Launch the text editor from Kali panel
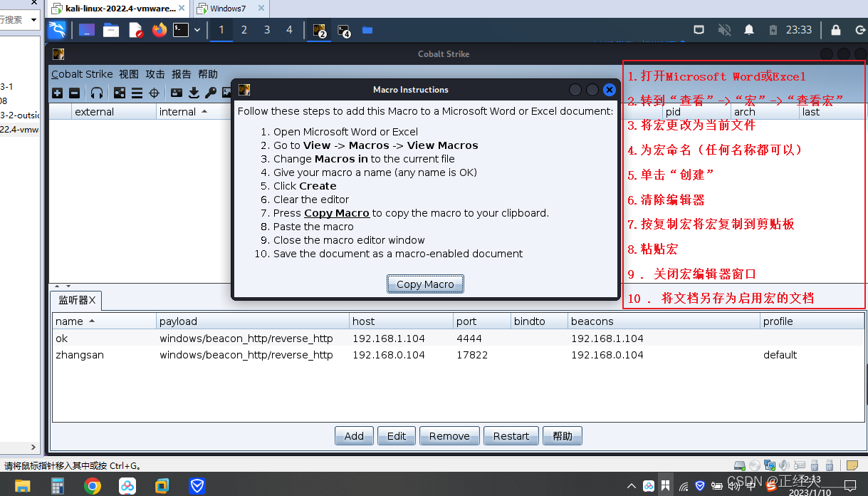This screenshot has height=496, width=868. [135, 30]
